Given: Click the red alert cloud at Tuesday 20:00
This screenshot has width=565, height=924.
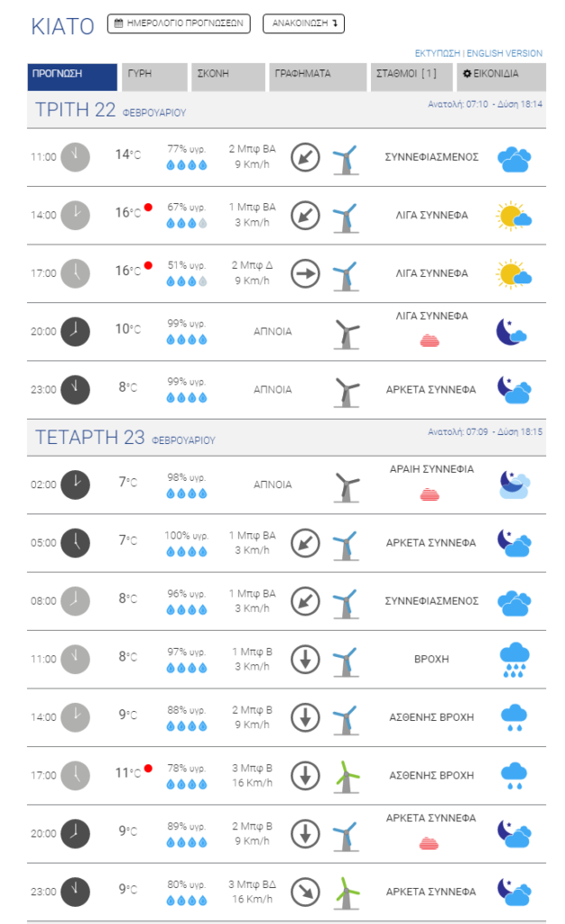Looking at the screenshot, I should (430, 340).
